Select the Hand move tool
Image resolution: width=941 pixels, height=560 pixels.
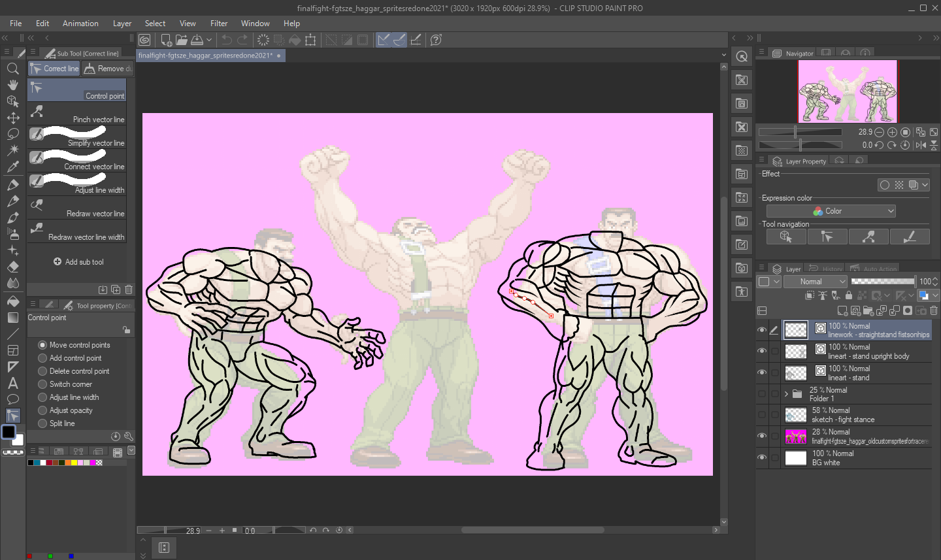pyautogui.click(x=12, y=85)
